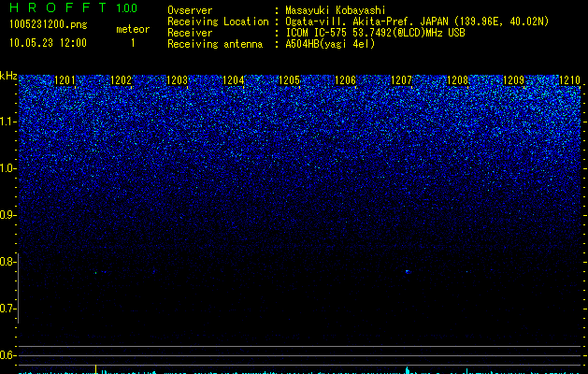Select observer name Masayuki Kobayashi
The image size is (588, 374).
[x=336, y=10]
